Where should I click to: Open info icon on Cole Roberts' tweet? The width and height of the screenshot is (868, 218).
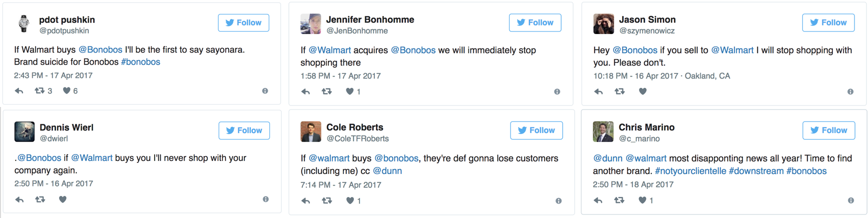point(558,201)
